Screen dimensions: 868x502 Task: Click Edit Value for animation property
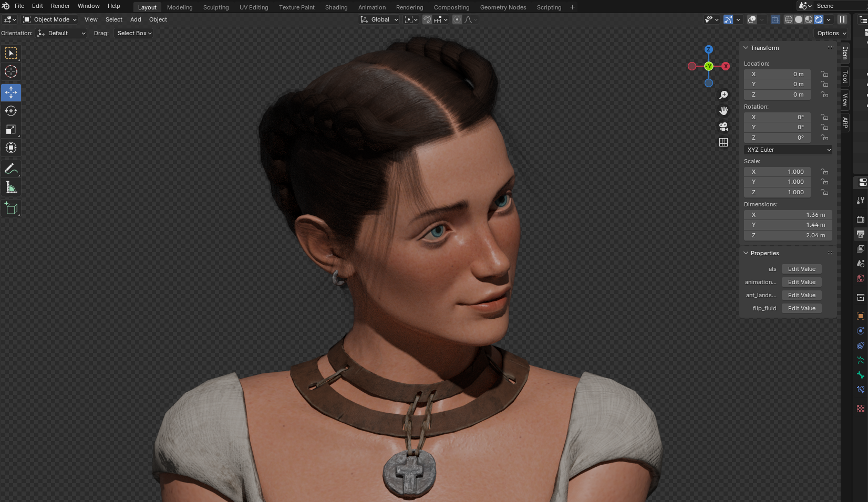[x=801, y=282]
